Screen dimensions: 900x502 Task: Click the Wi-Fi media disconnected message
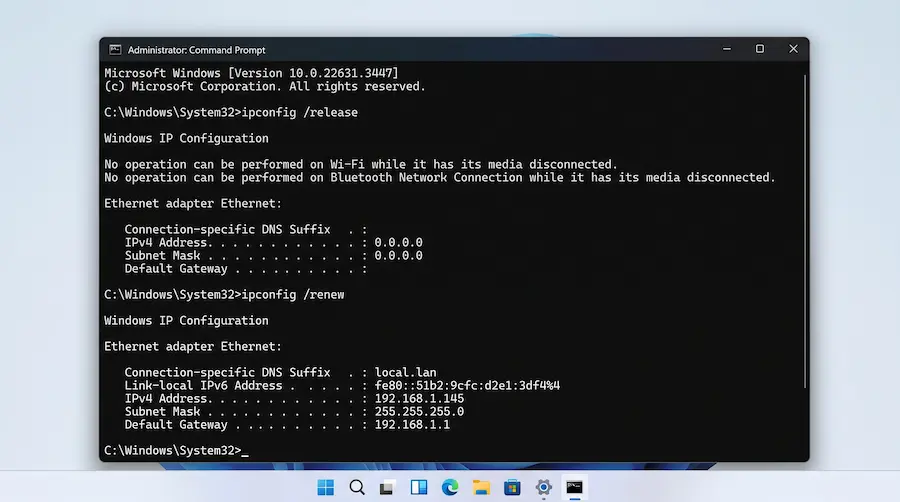click(360, 165)
